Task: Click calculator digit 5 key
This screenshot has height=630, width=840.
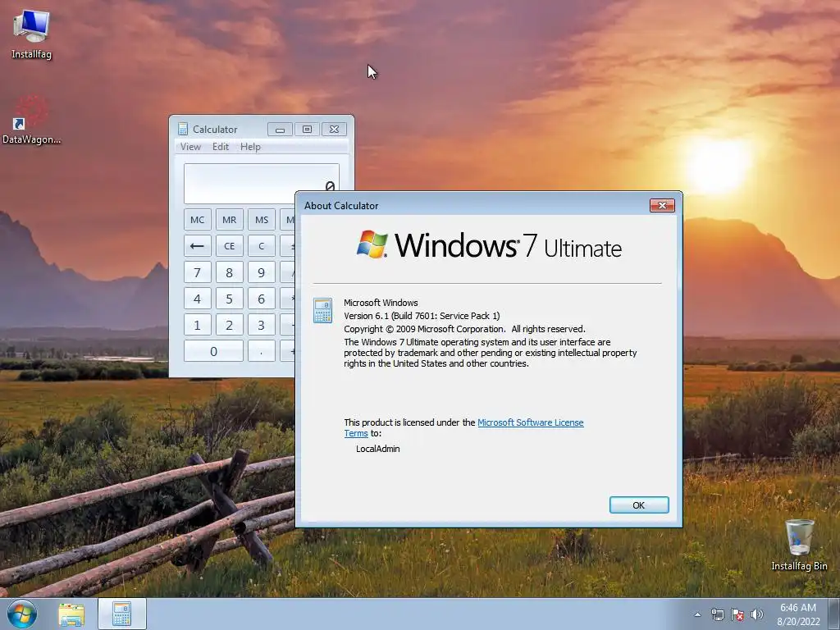Action: pyautogui.click(x=230, y=299)
